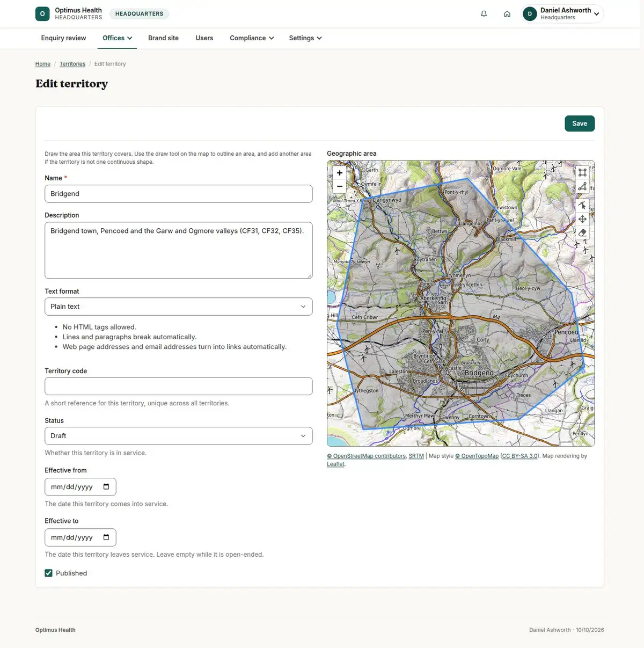This screenshot has width=644, height=648.
Task: Open the Text format dropdown
Action: click(179, 307)
